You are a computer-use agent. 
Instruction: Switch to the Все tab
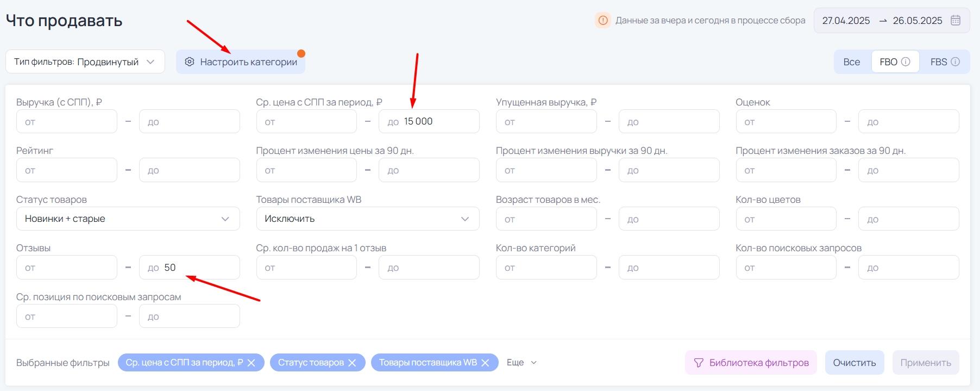(851, 62)
